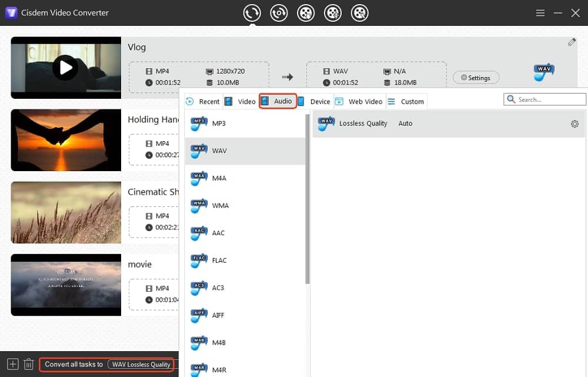Select the MP3 format
This screenshot has width=588, height=377.
click(219, 124)
